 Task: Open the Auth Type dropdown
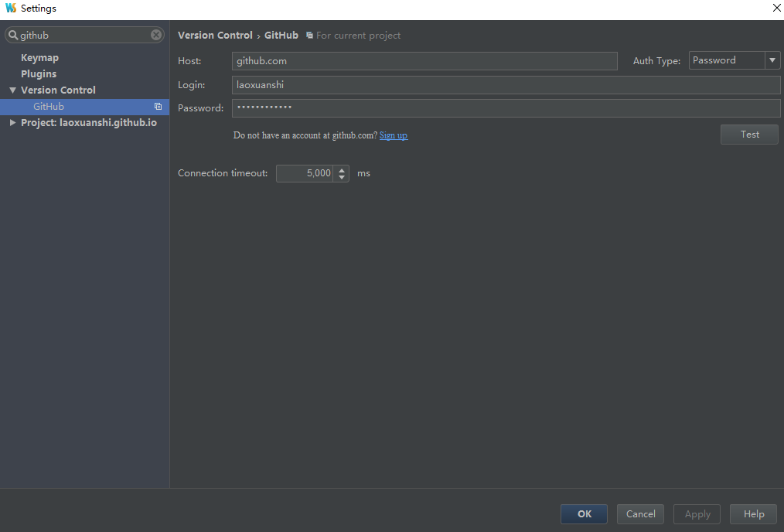coord(772,60)
